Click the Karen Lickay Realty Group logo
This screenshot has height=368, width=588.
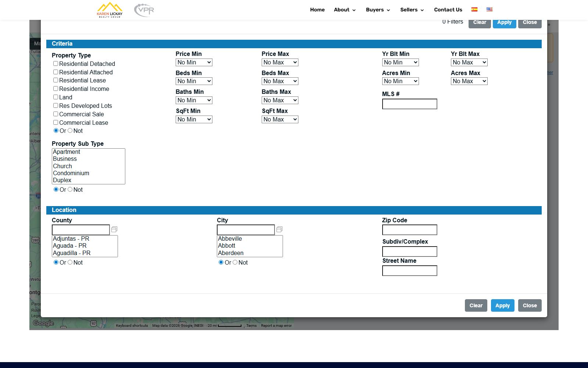pos(110,10)
